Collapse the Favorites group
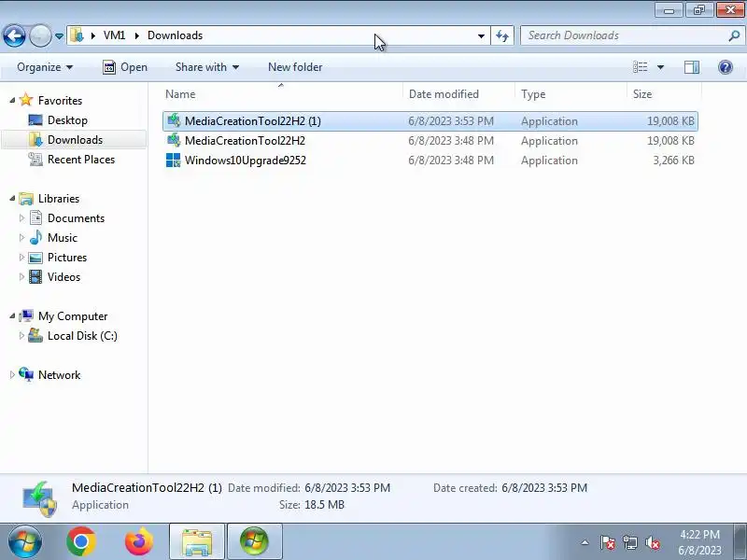 12,100
